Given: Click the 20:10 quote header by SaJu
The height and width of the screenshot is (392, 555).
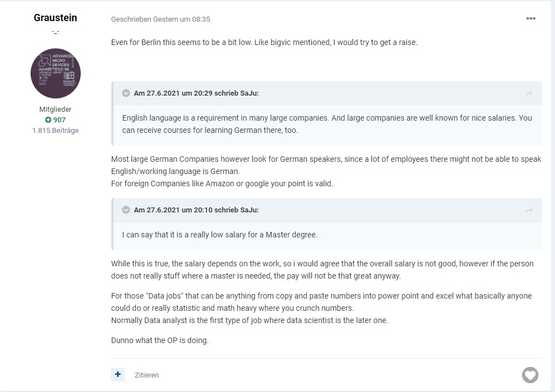Looking at the screenshot, I should 196,210.
